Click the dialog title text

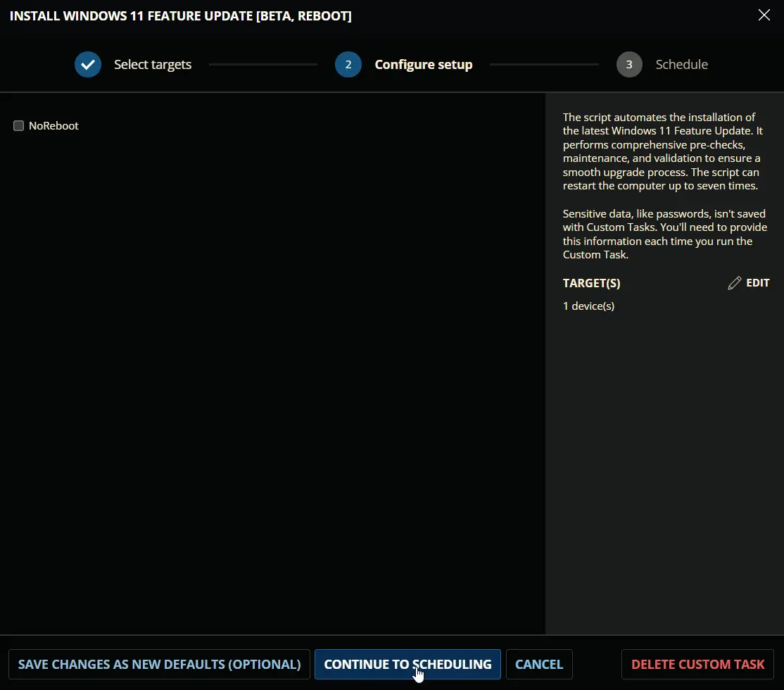click(x=180, y=16)
